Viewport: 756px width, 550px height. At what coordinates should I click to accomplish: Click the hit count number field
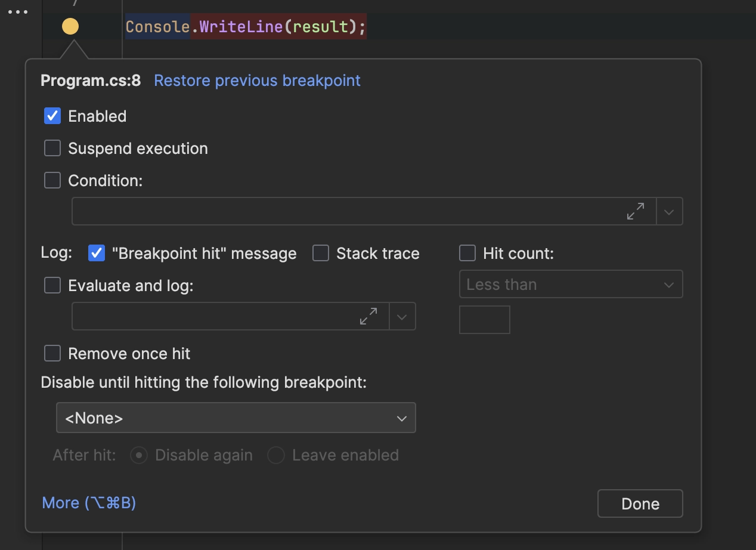click(x=484, y=320)
